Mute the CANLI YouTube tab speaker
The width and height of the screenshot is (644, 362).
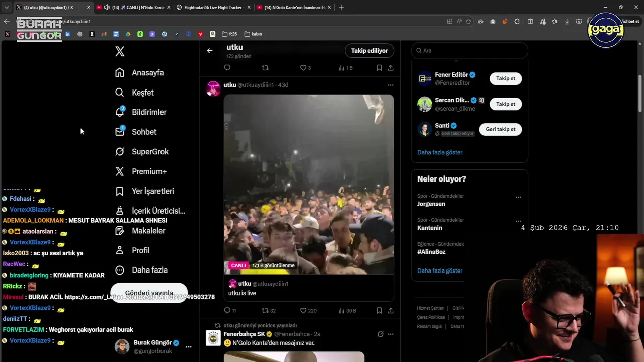(x=107, y=7)
